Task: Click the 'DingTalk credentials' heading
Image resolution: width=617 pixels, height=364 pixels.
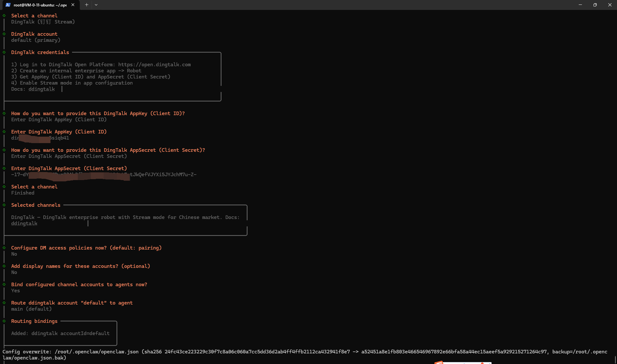Action: [40, 52]
